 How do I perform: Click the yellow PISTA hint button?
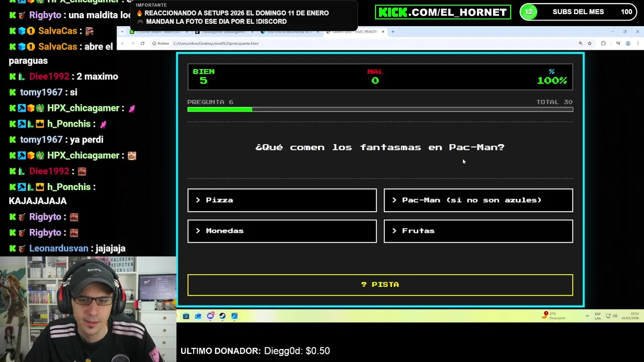click(380, 285)
